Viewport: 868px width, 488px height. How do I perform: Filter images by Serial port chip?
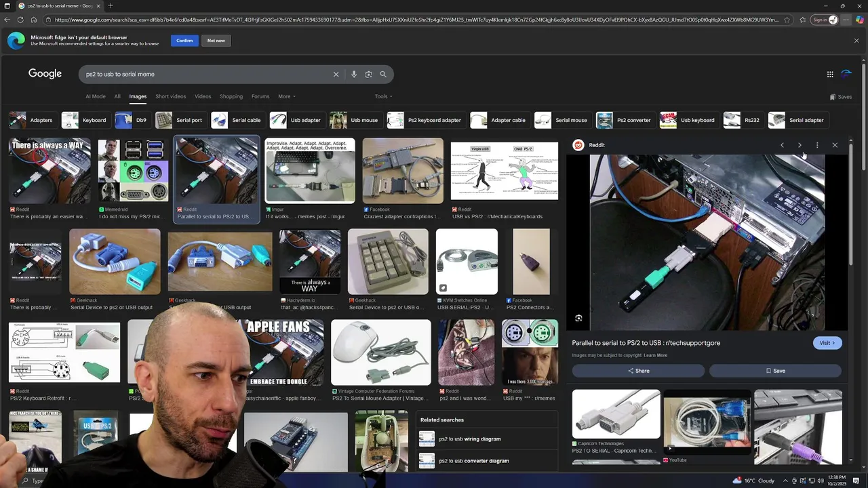click(x=180, y=121)
